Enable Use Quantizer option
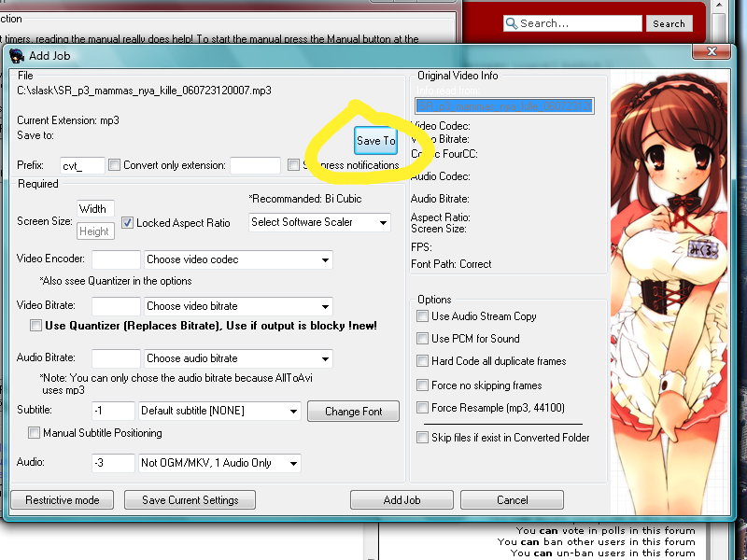The width and height of the screenshot is (747, 560). [35, 326]
